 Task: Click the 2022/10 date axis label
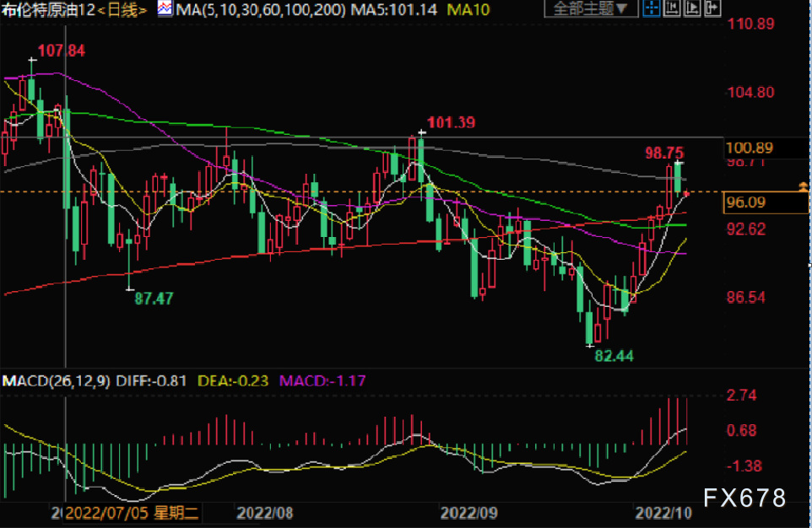(663, 513)
